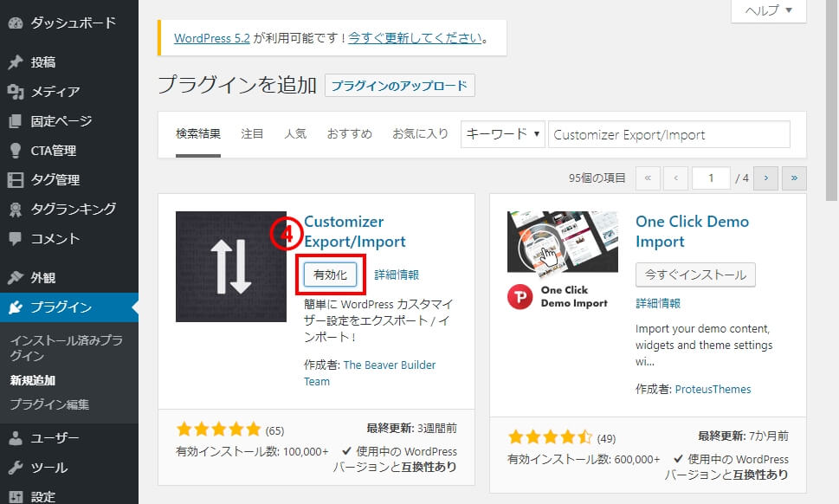Open CTA管理 menu item
This screenshot has height=504, width=839.
click(x=54, y=151)
